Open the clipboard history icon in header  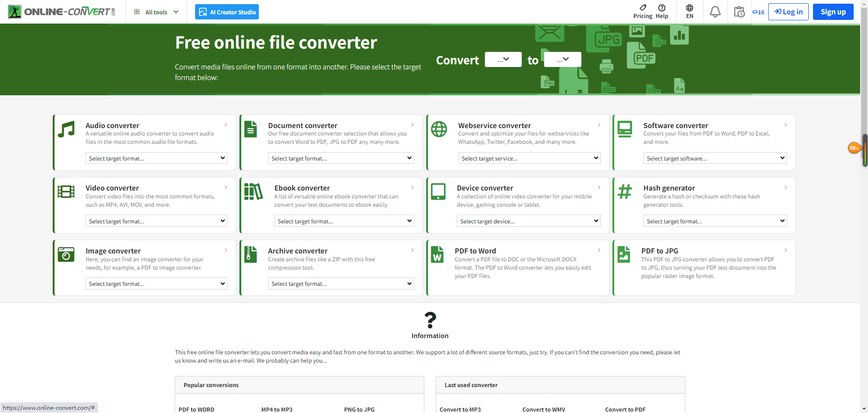pos(739,12)
